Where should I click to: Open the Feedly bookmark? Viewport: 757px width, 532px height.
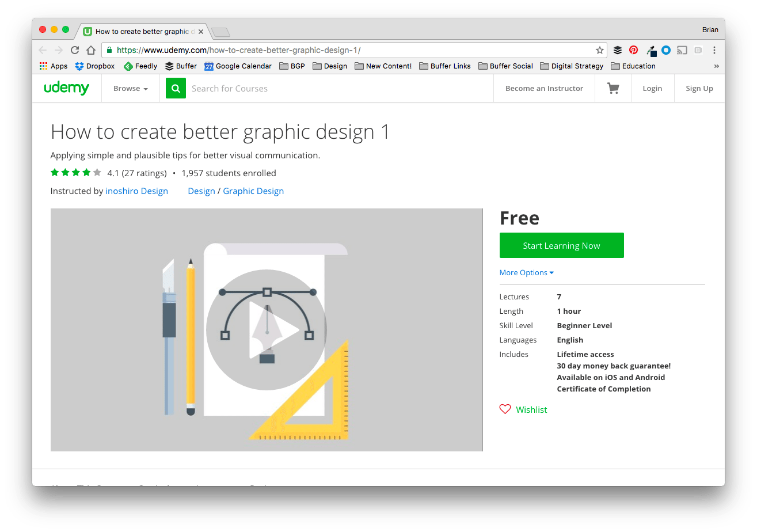pos(140,66)
